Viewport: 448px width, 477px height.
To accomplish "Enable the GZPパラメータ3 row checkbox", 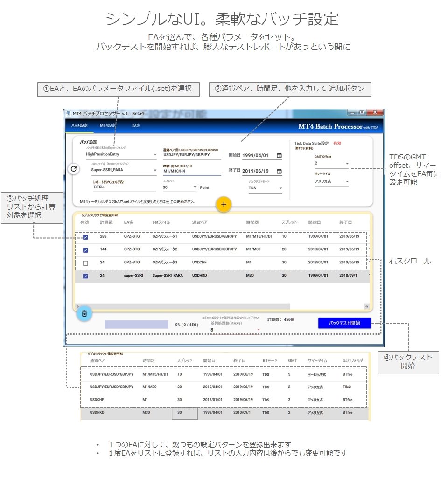I will coord(85,263).
